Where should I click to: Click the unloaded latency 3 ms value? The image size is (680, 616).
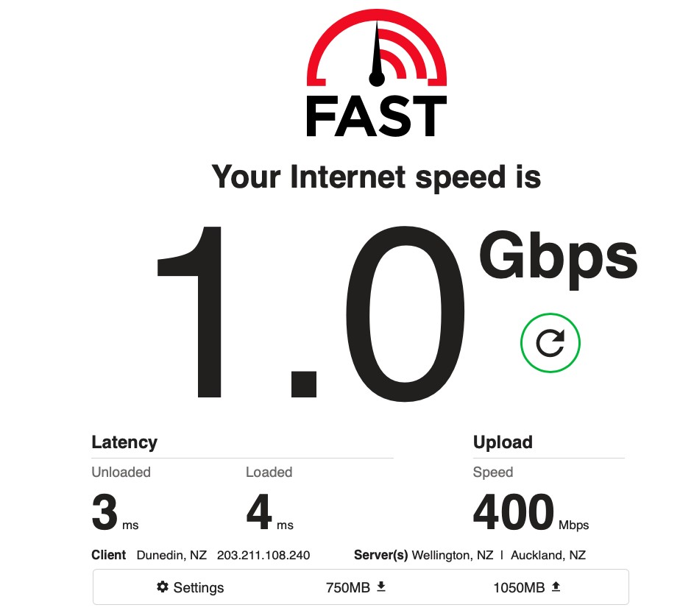(115, 513)
